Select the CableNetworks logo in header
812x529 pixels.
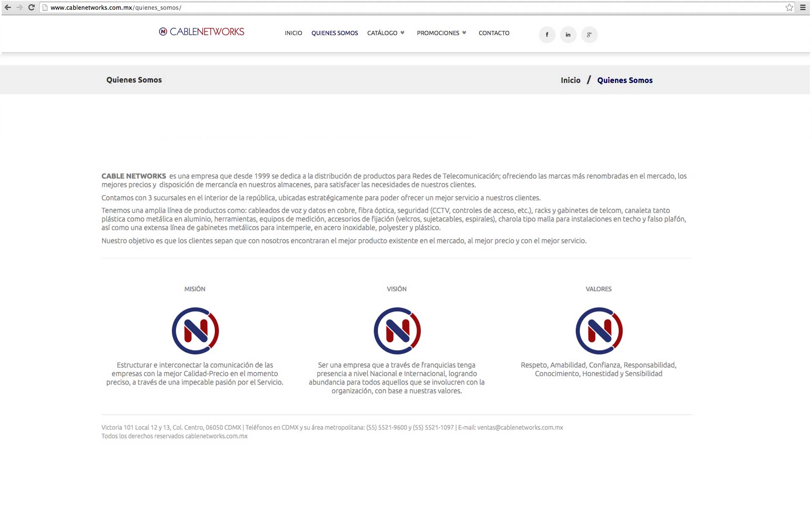(x=201, y=32)
